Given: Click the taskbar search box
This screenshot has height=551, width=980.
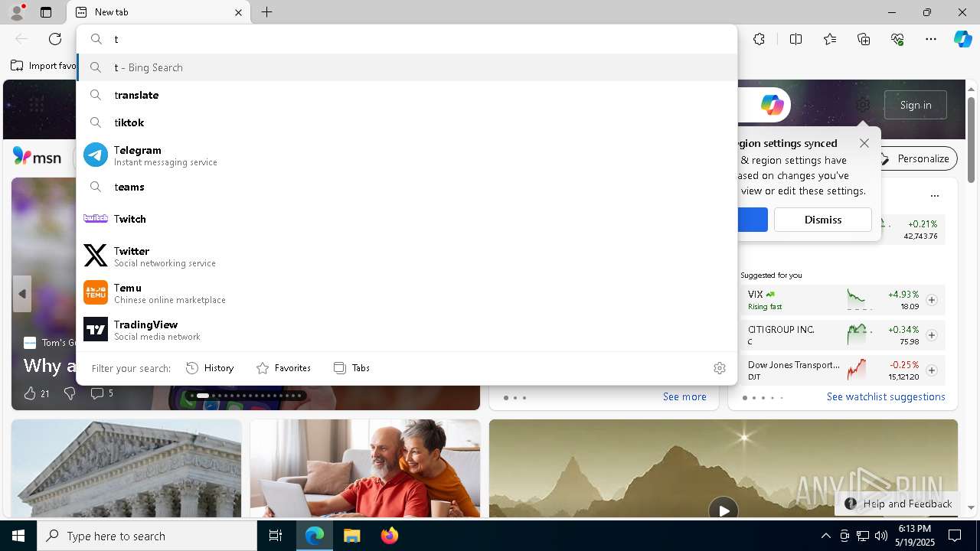Looking at the screenshot, I should 147,536.
